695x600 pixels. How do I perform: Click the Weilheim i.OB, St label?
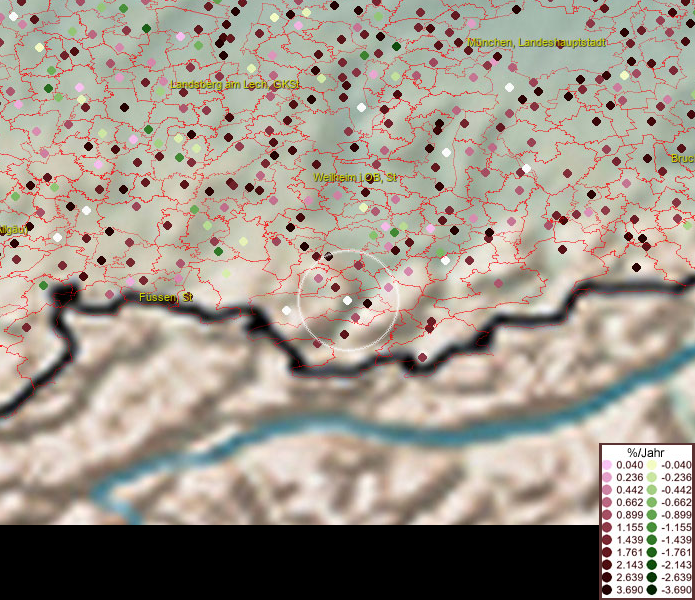tap(355, 177)
